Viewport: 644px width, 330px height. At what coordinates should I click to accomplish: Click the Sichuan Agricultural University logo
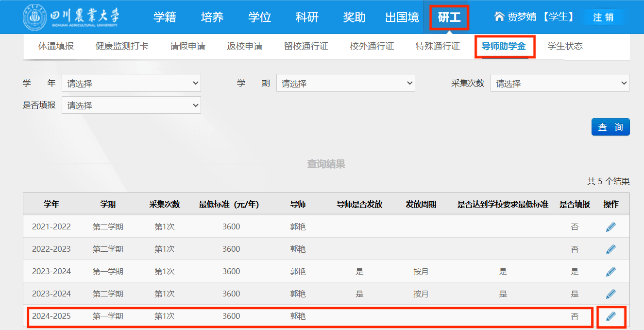coord(71,17)
